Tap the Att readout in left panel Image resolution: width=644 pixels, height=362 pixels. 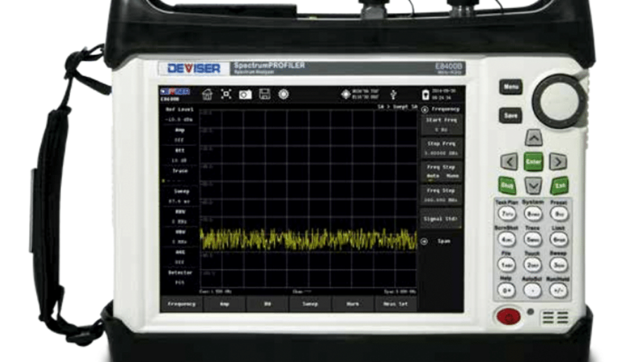tap(179, 155)
